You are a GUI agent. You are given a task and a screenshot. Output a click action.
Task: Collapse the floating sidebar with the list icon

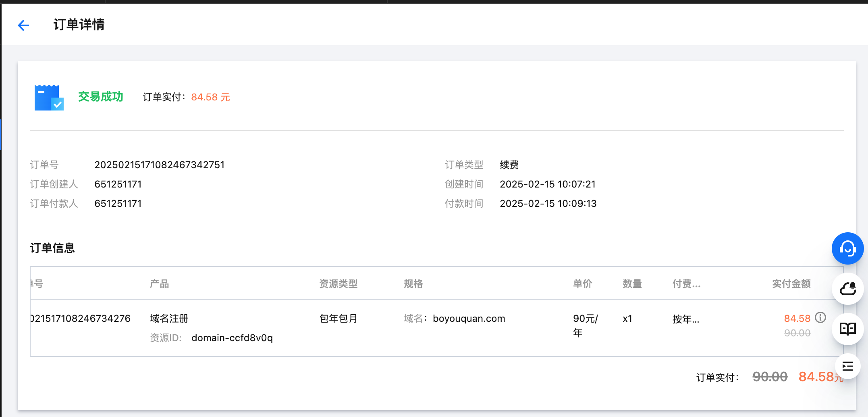click(x=847, y=366)
